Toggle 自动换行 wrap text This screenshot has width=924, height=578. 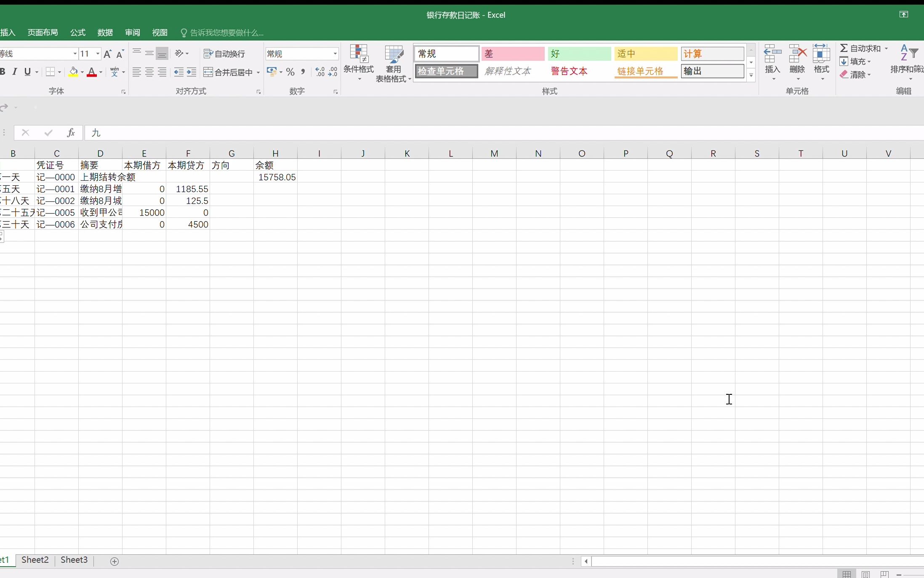point(224,54)
